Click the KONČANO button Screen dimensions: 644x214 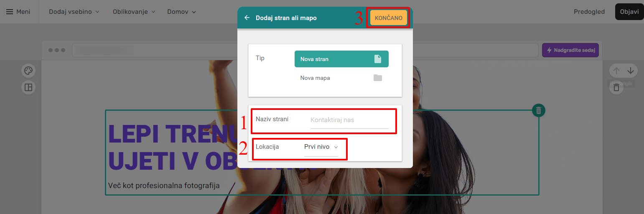(x=388, y=18)
